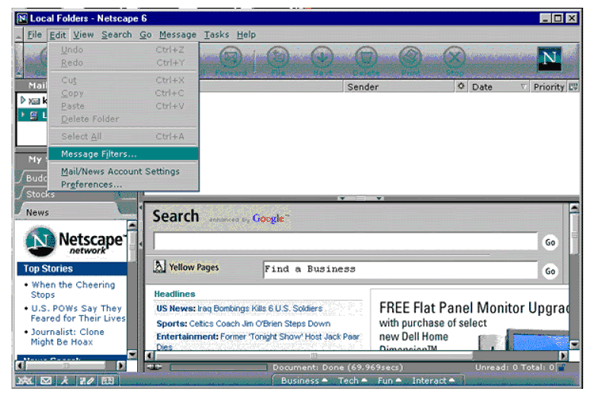
Task: Open Instant Messenger from the taskbar icon
Action: click(x=65, y=381)
